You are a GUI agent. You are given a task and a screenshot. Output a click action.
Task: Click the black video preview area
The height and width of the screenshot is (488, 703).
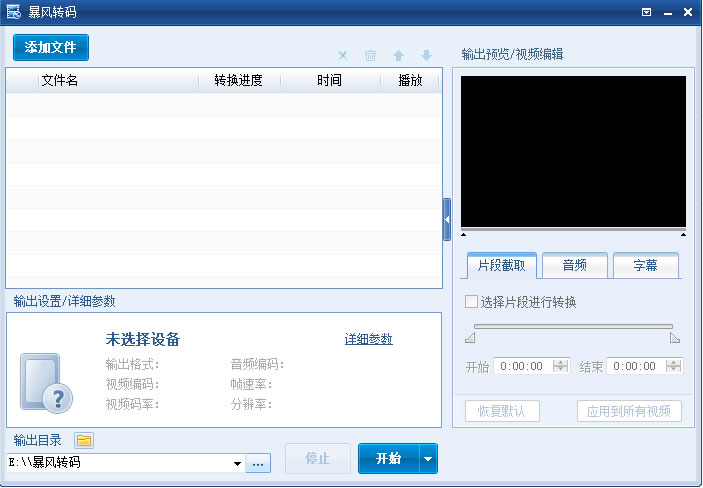[573, 152]
